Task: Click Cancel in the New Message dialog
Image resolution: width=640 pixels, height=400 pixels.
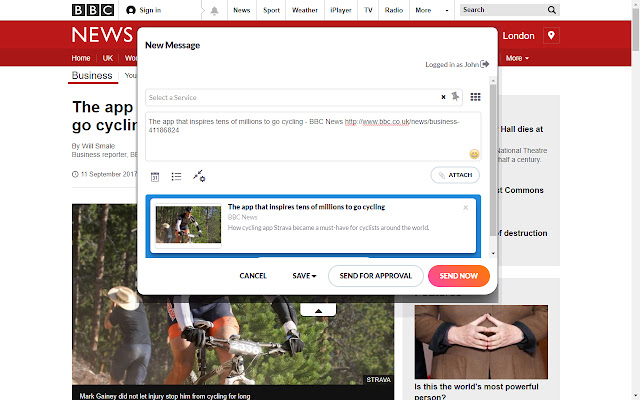Action: [x=253, y=276]
